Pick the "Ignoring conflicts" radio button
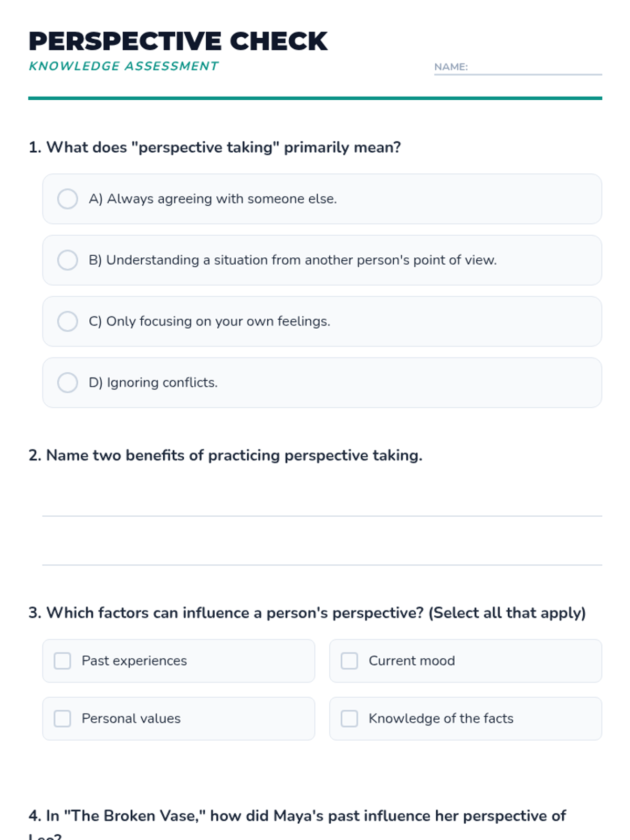The width and height of the screenshot is (630, 840). pos(68,383)
